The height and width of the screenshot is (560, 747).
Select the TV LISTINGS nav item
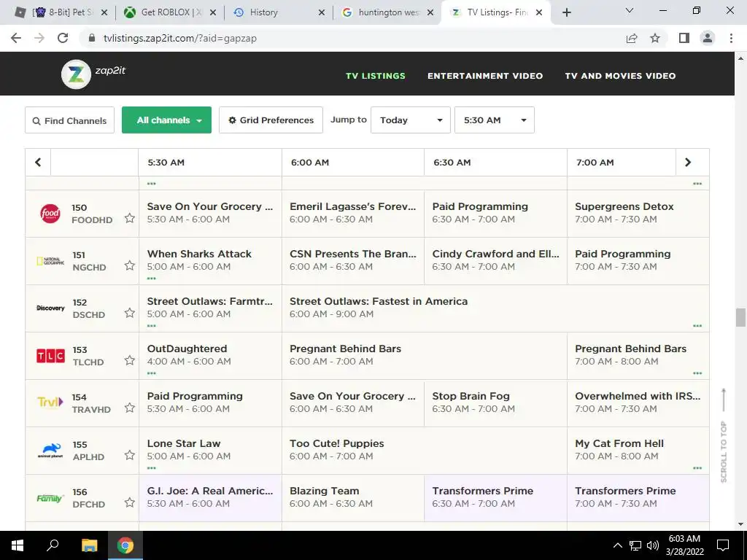376,76
